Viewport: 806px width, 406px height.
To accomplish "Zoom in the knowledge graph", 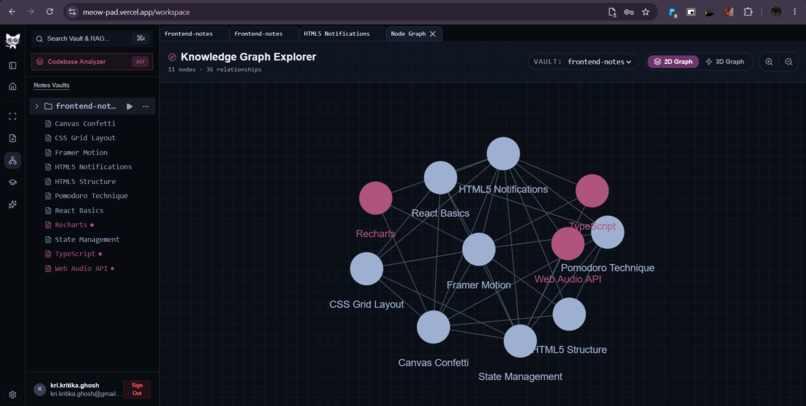I will point(769,62).
